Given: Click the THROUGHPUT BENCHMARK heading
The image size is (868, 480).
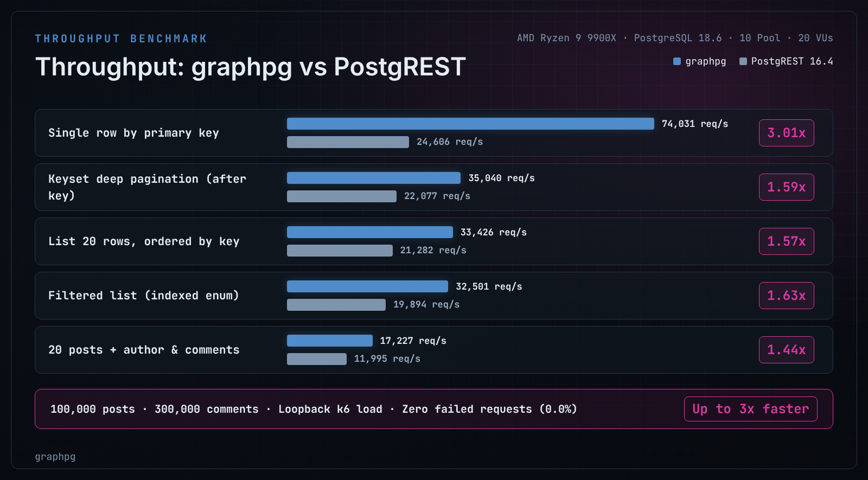Looking at the screenshot, I should coord(121,39).
